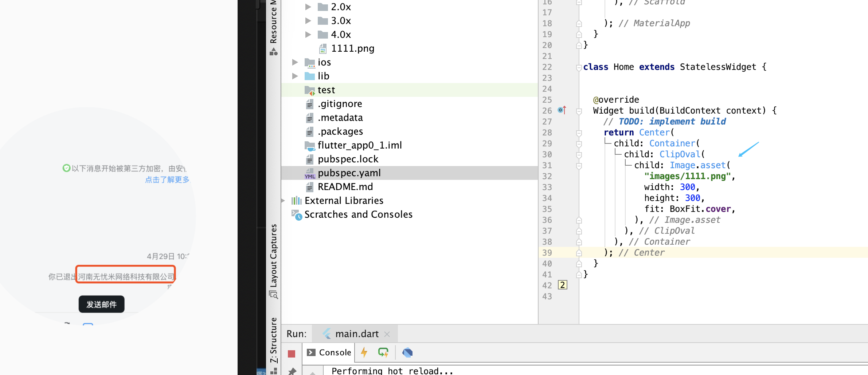
Task: Open Dart DevTools icon in Run toolbar
Action: click(x=407, y=352)
